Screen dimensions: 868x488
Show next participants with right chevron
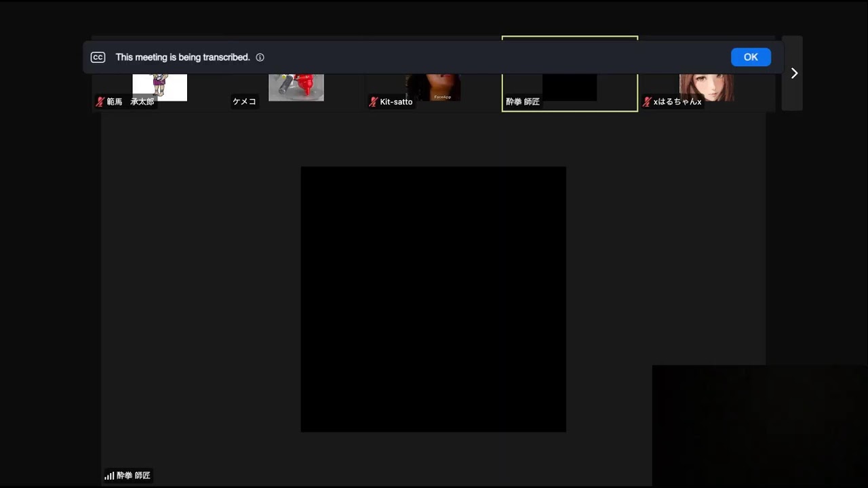click(x=794, y=73)
